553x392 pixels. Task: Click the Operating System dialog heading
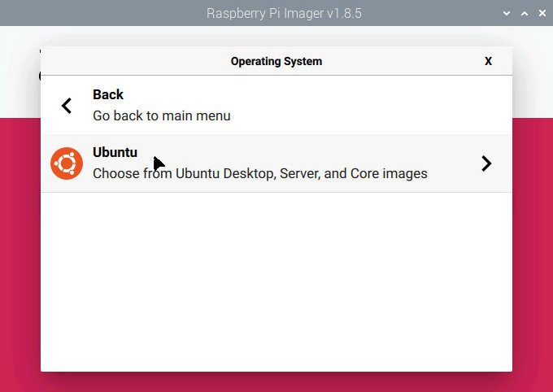click(276, 61)
